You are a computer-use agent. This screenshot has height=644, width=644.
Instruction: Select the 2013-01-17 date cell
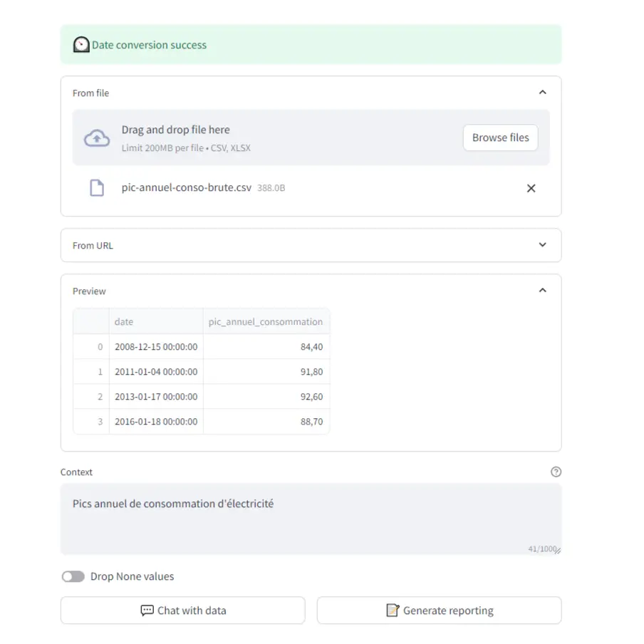click(156, 396)
